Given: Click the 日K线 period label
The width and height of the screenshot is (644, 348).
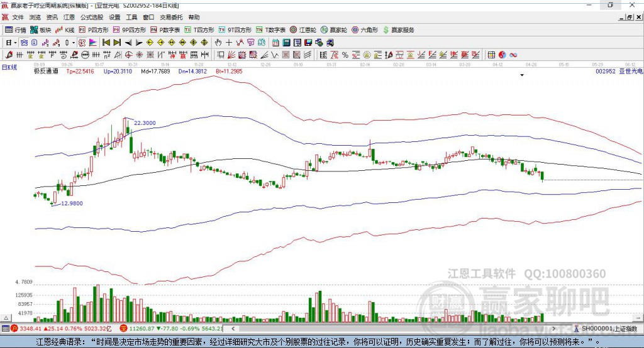Looking at the screenshot, I should click(x=9, y=67).
